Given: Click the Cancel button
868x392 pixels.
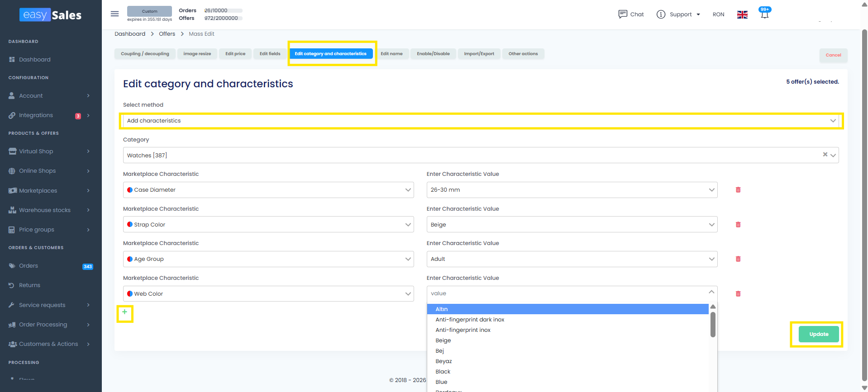Looking at the screenshot, I should pyautogui.click(x=833, y=55).
